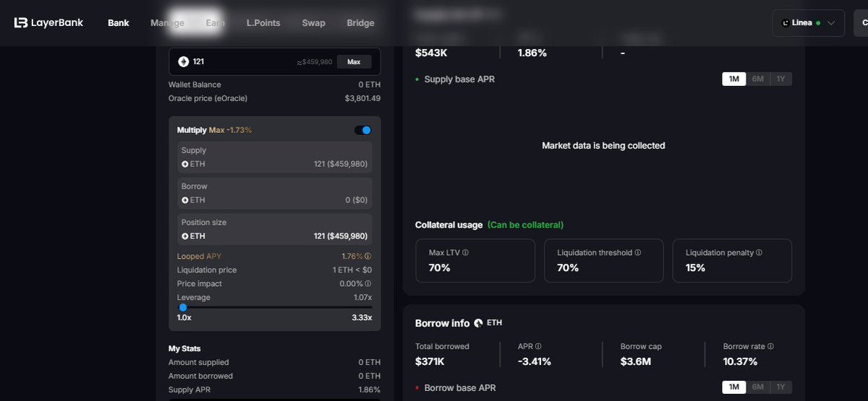This screenshot has width=868, height=401.
Task: Click the Looped APY 1.76% value
Action: point(352,256)
